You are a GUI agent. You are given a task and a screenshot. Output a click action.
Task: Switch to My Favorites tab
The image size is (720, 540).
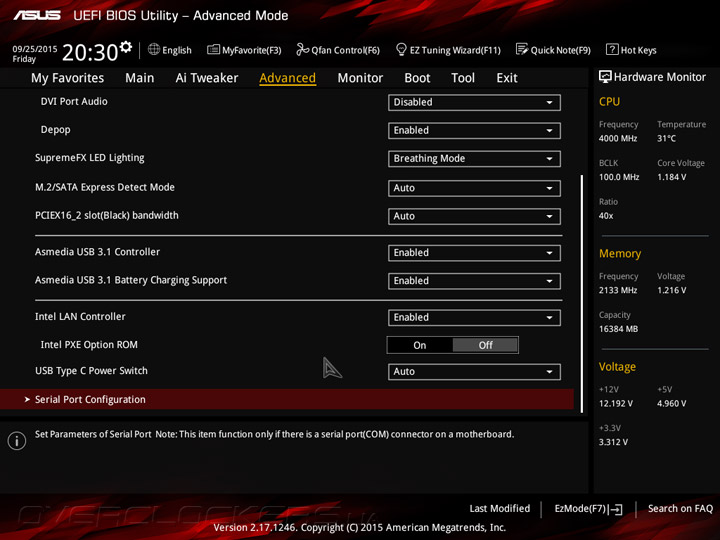click(x=68, y=78)
